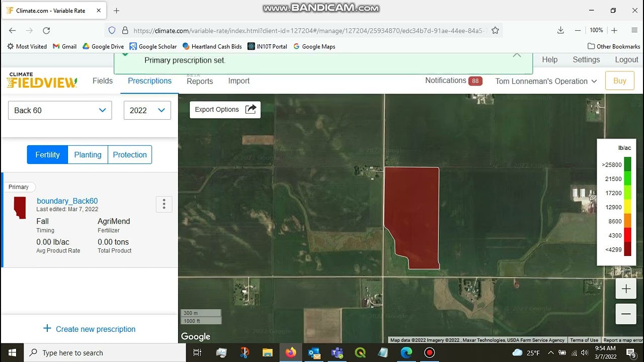The image size is (644, 362).
Task: Open the Heartland Cash Bids bookmark
Action: 212,46
